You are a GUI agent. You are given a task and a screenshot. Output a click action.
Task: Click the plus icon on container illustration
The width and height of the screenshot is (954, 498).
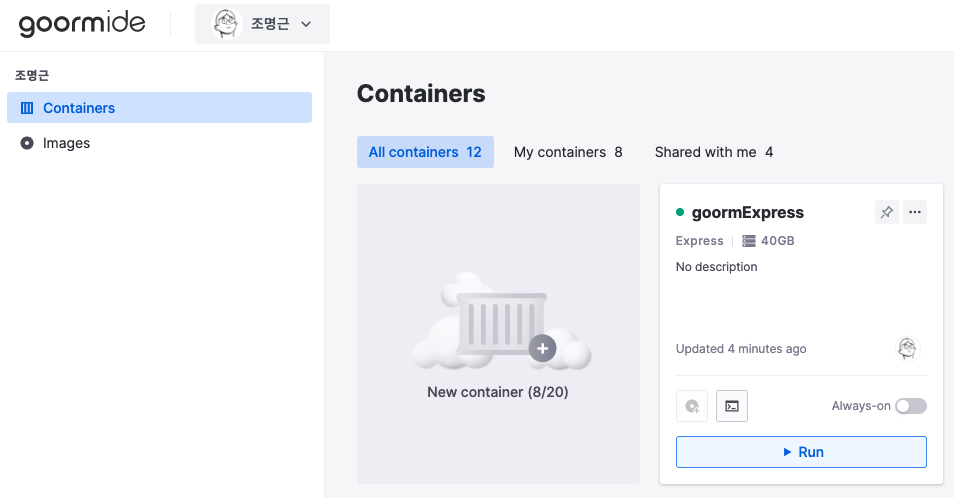[x=542, y=348]
